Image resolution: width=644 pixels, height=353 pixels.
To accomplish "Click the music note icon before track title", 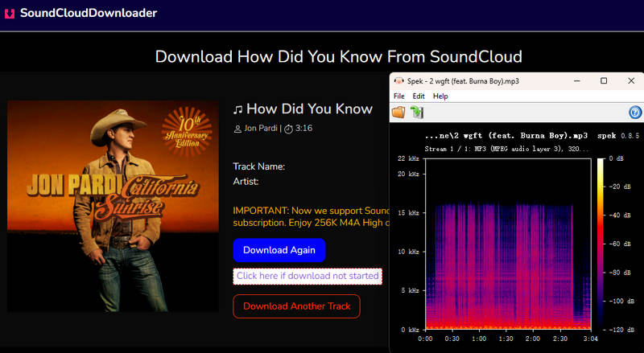I will pyautogui.click(x=237, y=109).
